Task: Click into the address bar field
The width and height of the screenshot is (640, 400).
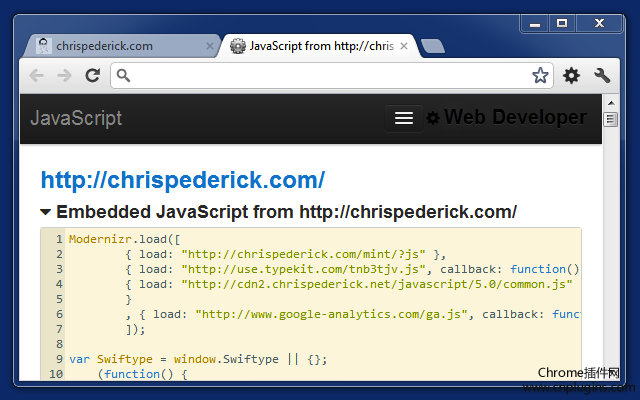Action: point(331,76)
